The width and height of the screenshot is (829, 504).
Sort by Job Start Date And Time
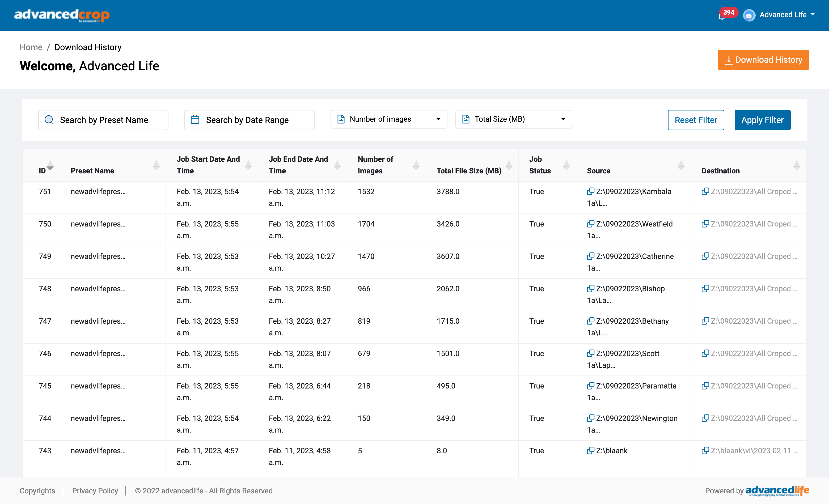tap(248, 165)
